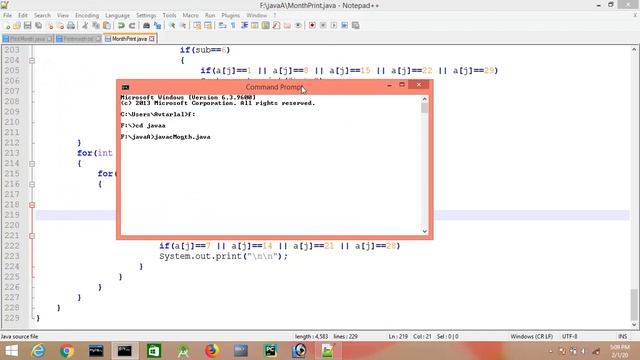Click the Command Prompt title bar

274,87
